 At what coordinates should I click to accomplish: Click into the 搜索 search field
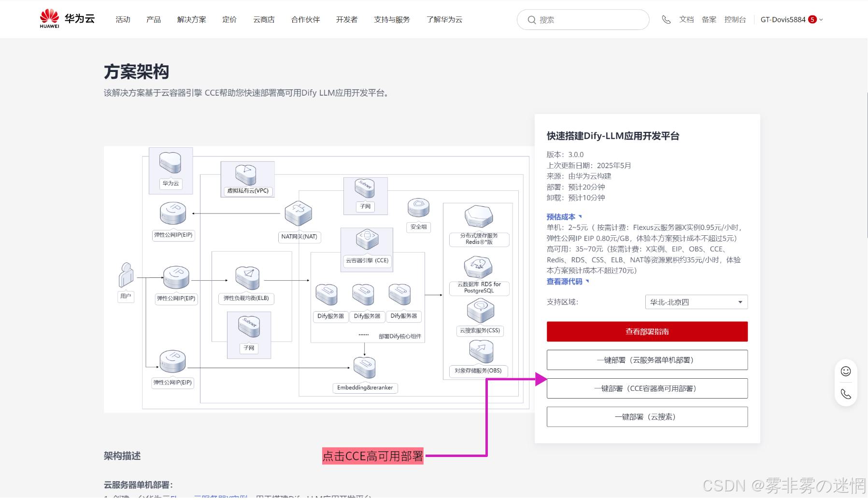[589, 20]
